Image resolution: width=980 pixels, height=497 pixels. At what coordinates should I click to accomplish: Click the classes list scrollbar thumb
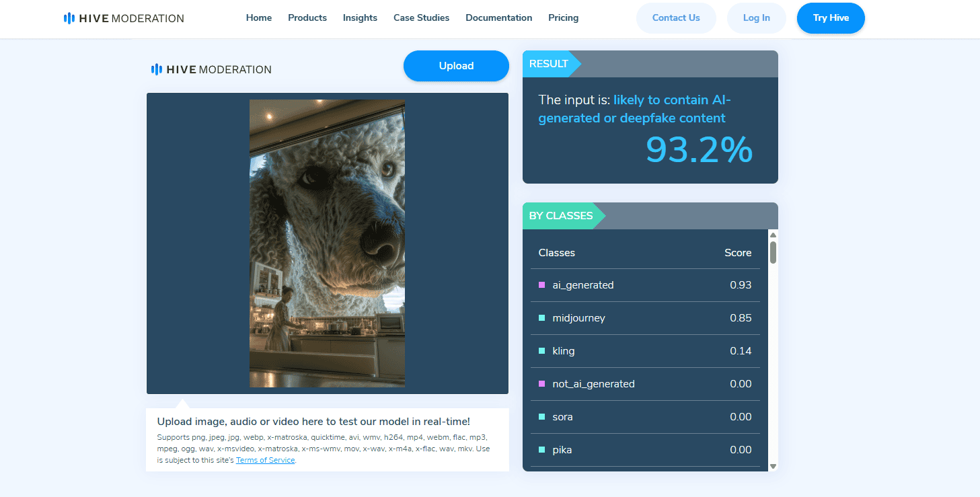pyautogui.click(x=773, y=252)
